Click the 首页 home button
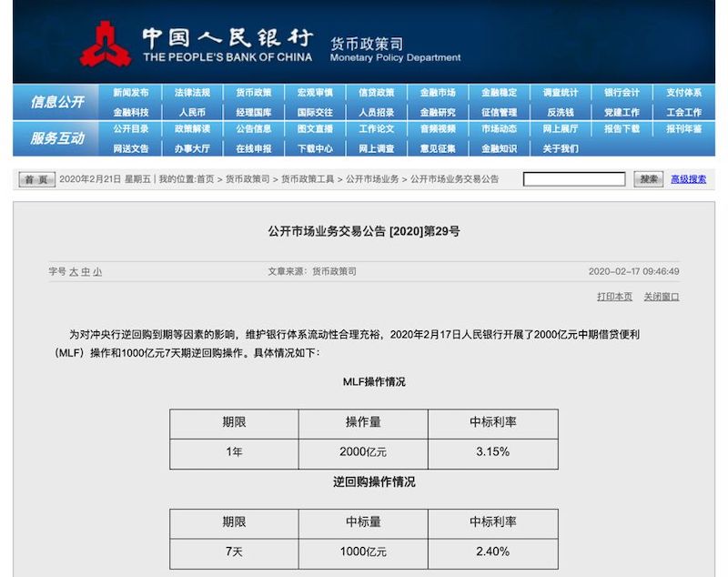 coord(36,180)
